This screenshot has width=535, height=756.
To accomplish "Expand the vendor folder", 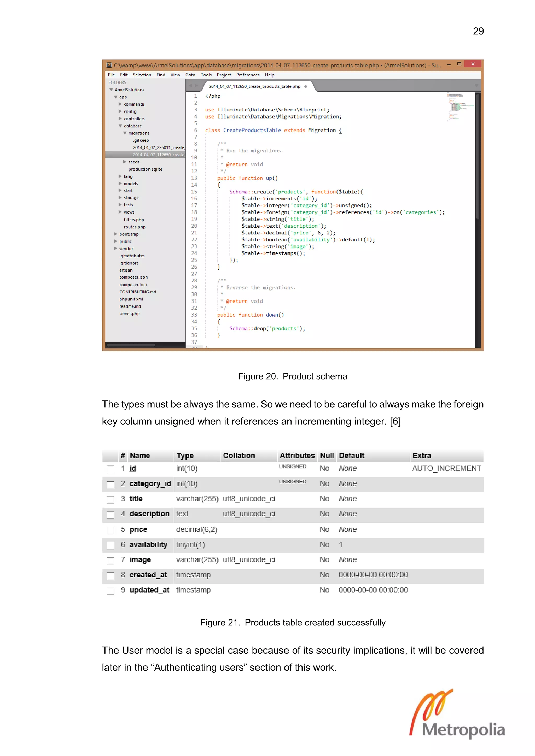I will click(x=116, y=249).
